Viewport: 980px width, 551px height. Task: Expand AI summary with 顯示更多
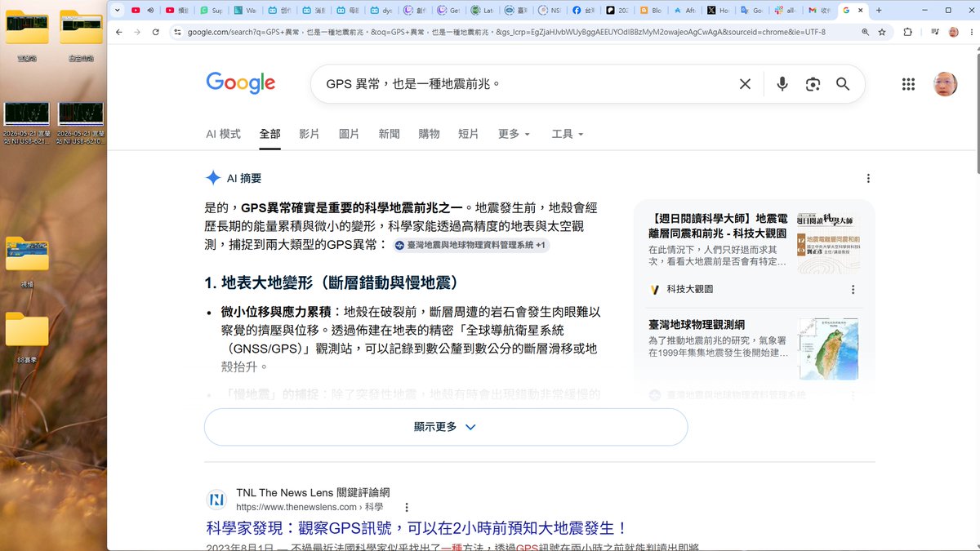pyautogui.click(x=445, y=427)
